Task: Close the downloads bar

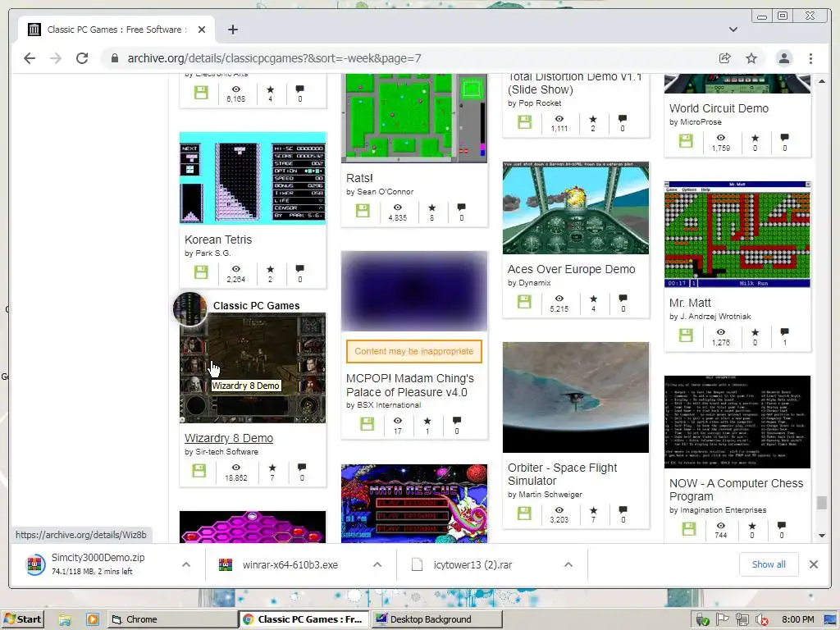Action: click(813, 564)
